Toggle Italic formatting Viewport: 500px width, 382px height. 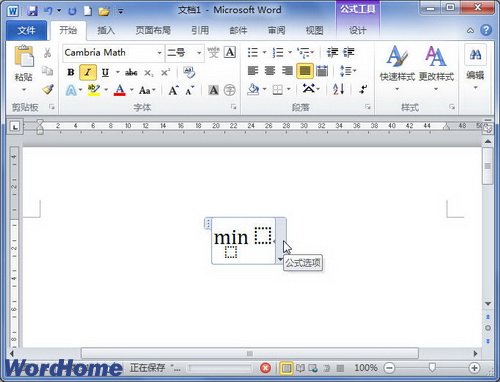(88, 72)
